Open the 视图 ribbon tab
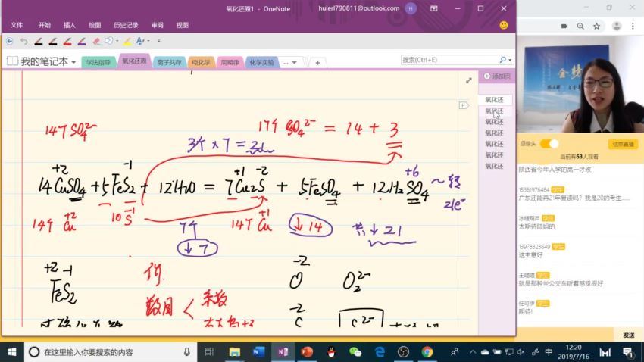 click(x=182, y=25)
